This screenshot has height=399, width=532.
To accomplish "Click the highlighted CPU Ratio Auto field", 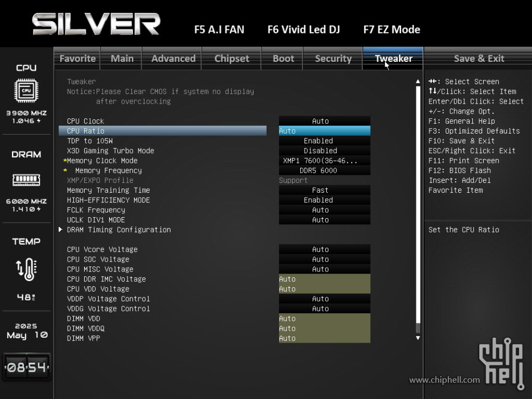I will pos(325,131).
